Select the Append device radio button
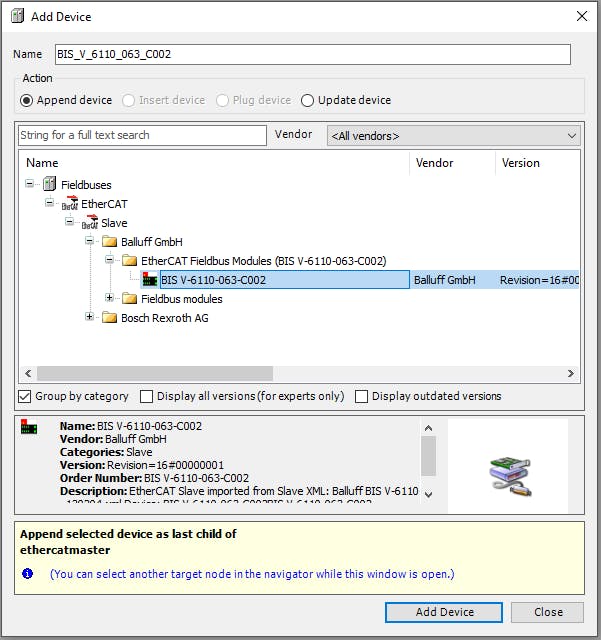The width and height of the screenshot is (601, 640). pos(27,100)
